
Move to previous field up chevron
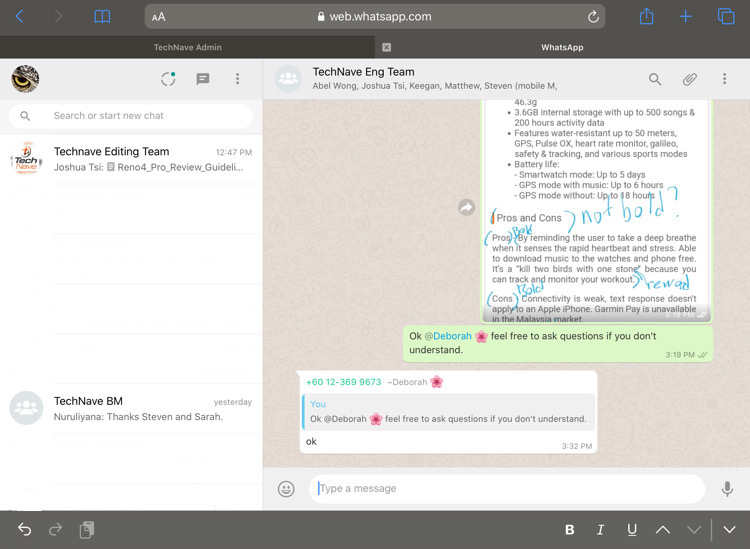click(x=662, y=529)
